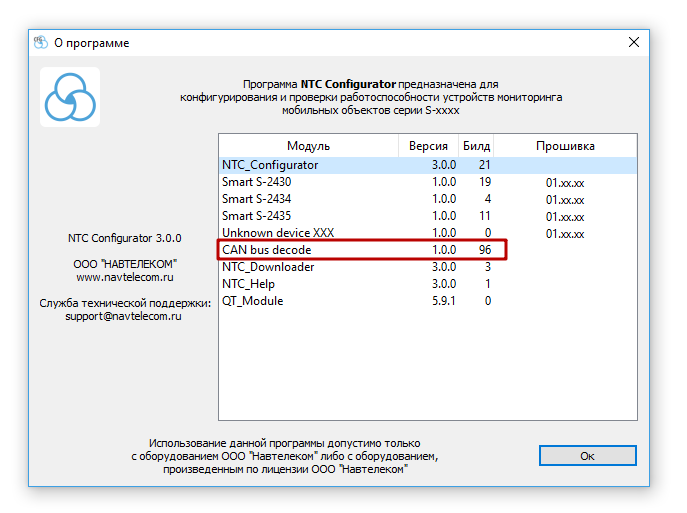
Task: Click build number 4 of Smart S-2434
Action: pos(488,199)
